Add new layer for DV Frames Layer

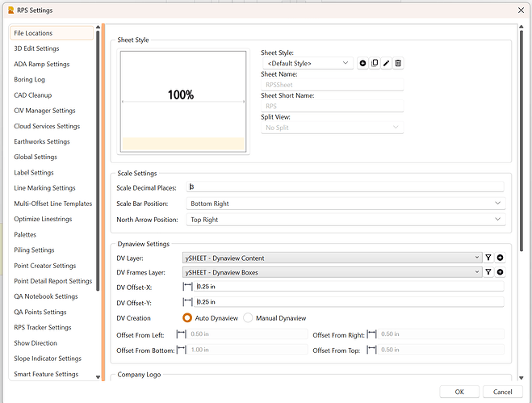(x=501, y=272)
